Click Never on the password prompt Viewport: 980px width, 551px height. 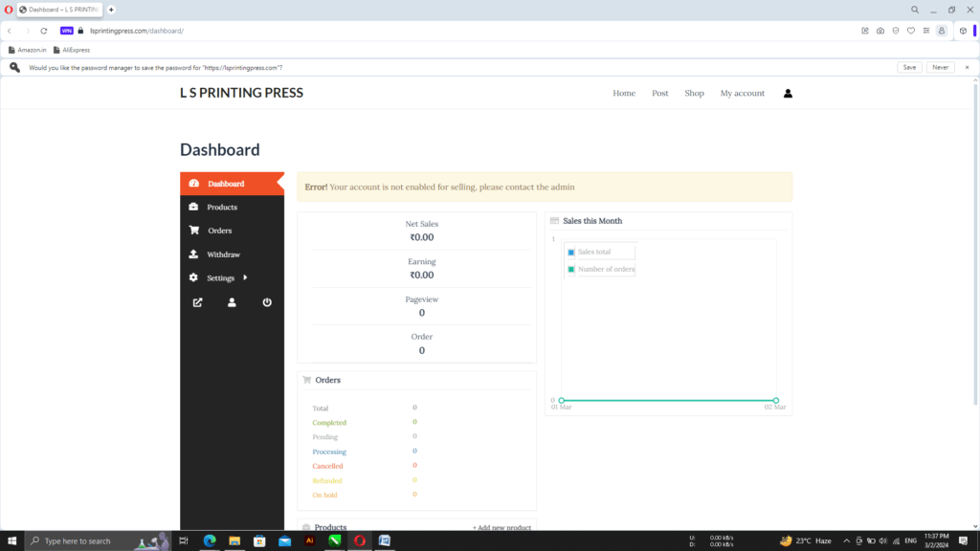[x=940, y=68]
